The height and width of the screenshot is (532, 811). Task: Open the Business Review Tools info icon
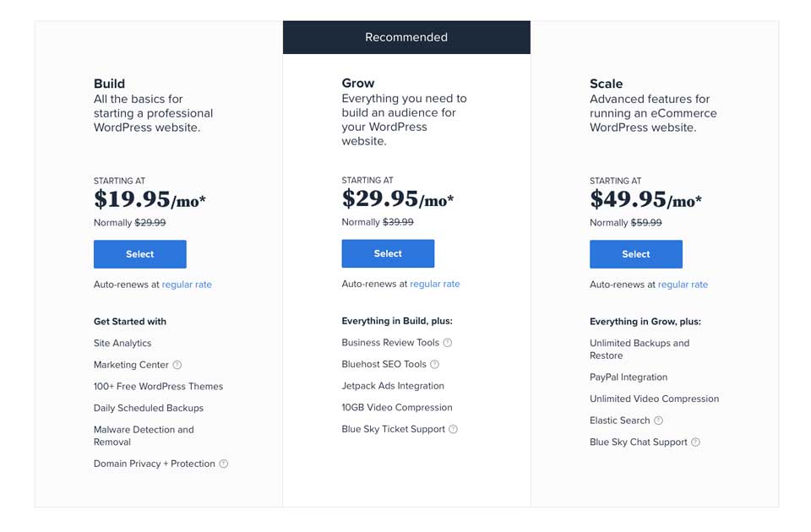tap(448, 343)
